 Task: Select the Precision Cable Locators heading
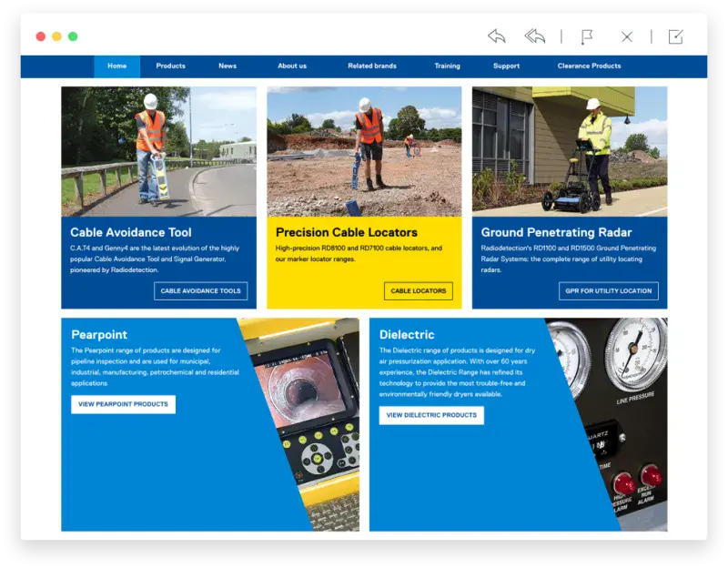(x=347, y=232)
